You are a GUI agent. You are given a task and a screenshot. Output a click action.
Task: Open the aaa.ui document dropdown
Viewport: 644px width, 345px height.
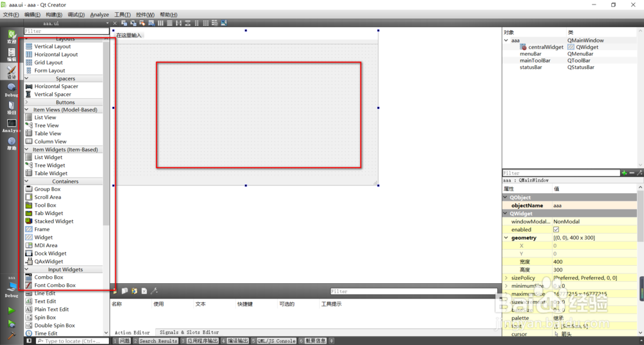108,23
